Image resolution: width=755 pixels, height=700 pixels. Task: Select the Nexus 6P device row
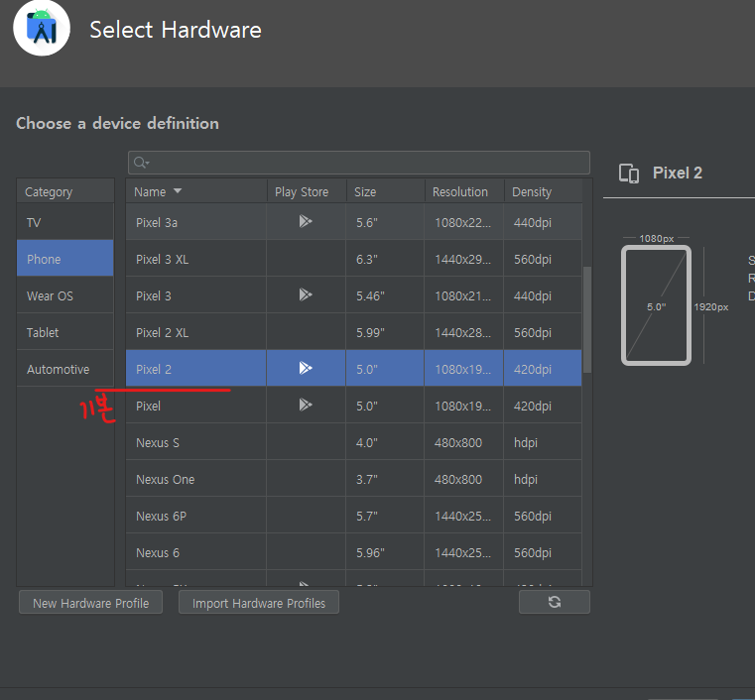click(354, 516)
